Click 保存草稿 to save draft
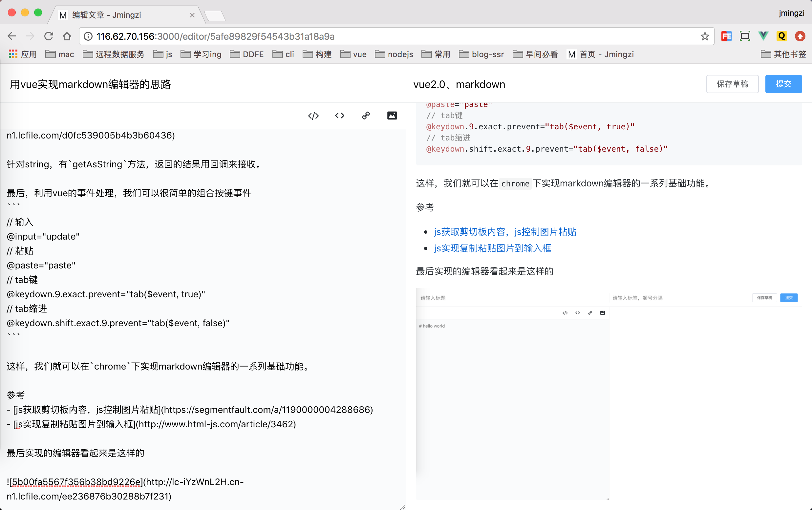The width and height of the screenshot is (812, 510). click(x=732, y=84)
